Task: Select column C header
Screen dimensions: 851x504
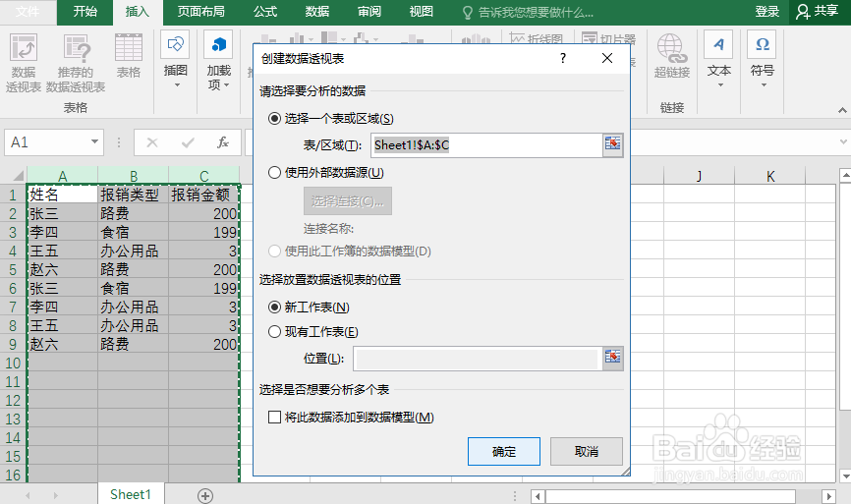Action: pos(204,175)
